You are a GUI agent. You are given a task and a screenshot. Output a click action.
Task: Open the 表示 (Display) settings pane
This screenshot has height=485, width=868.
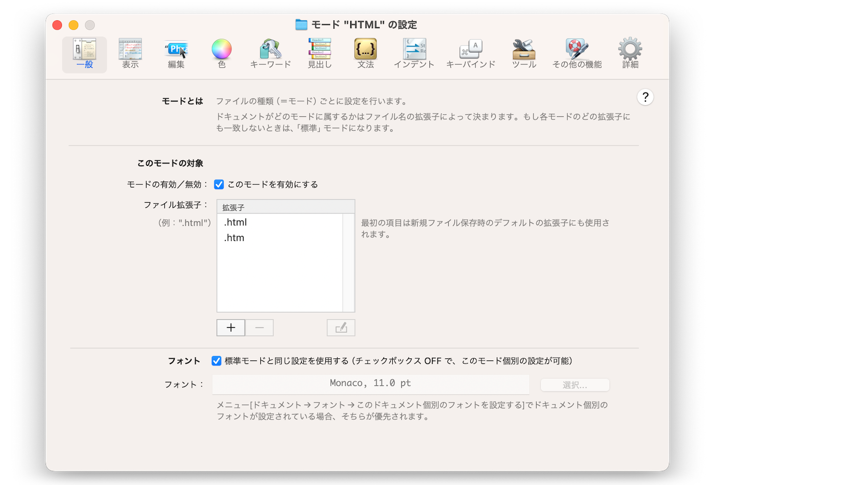click(x=130, y=54)
